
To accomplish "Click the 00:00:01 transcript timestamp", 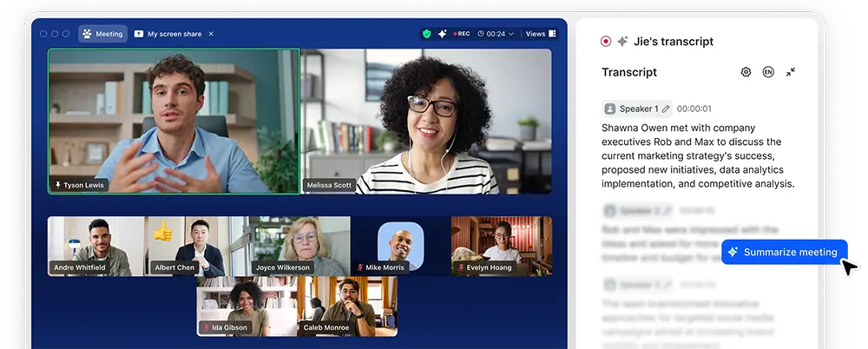I will pos(694,109).
